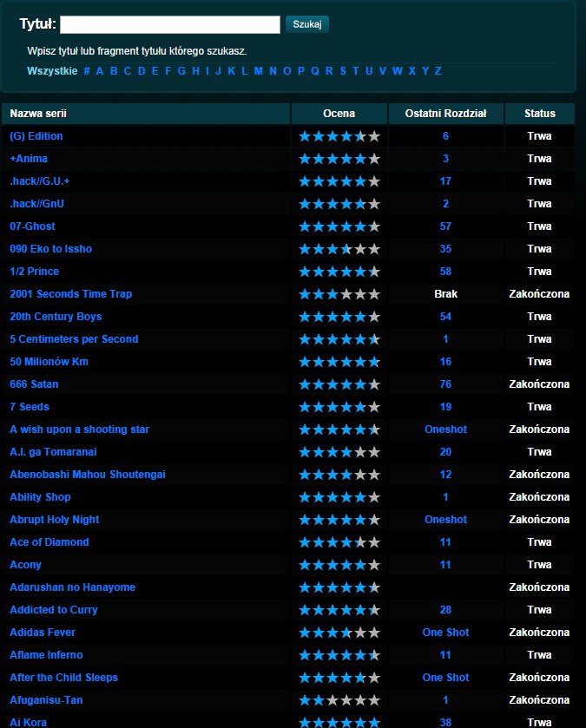The image size is (586, 728).
Task: Open Oneshot chapter of Abrupt Holy Night
Action: 445,520
